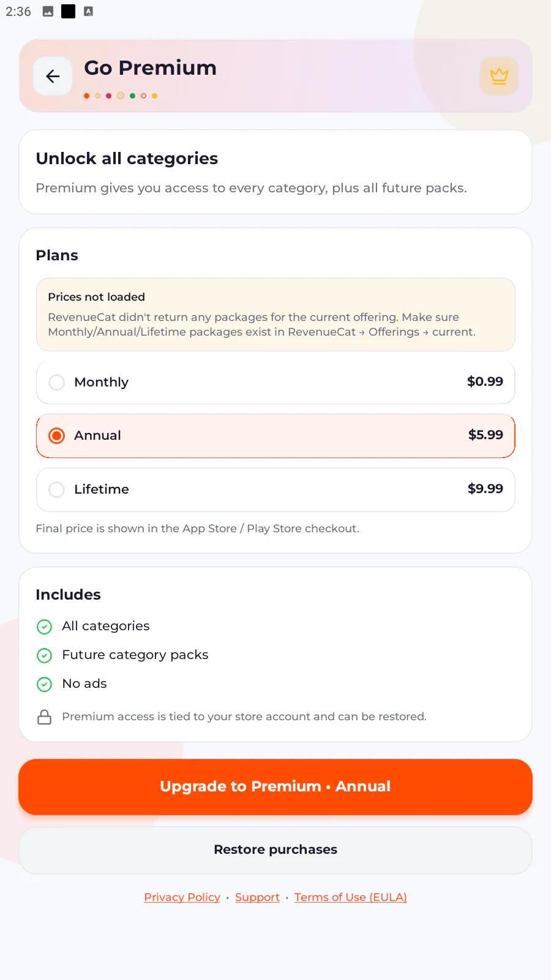This screenshot has height=980, width=551.
Task: Tap the $0.99 Monthly price
Action: pyautogui.click(x=485, y=382)
